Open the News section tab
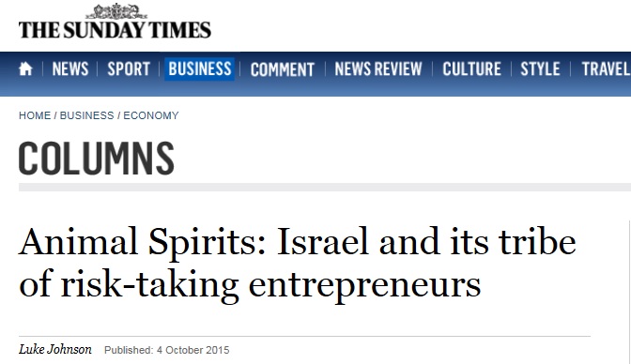 pyautogui.click(x=70, y=68)
